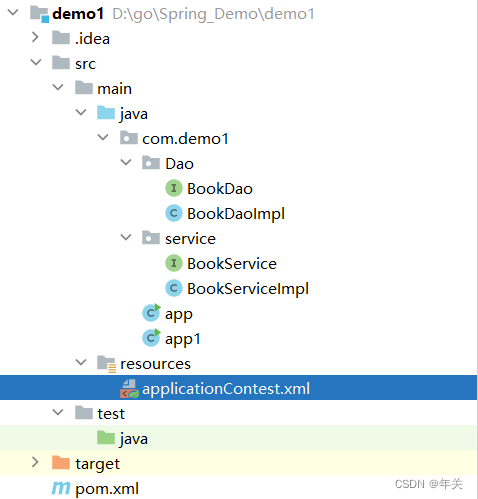This screenshot has height=499, width=478.
Task: Collapse the src folder chevron
Action: tap(36, 62)
